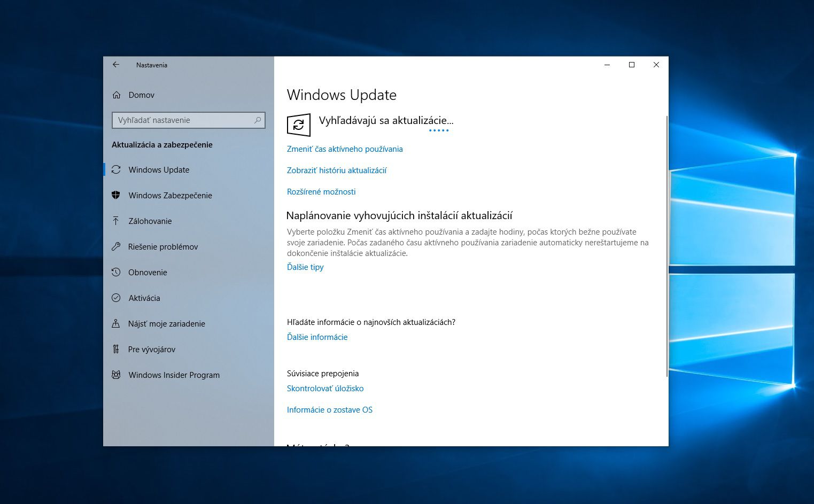Click the Súvisiace prepojenia label

[323, 374]
